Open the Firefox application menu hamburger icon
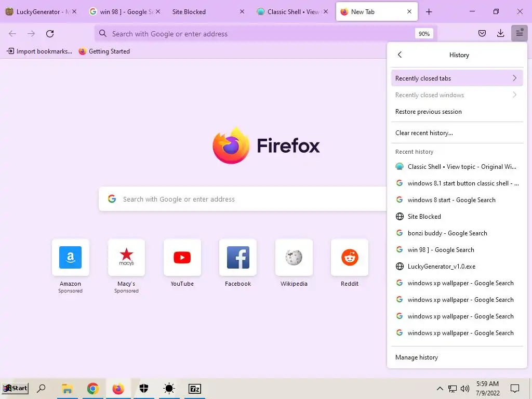Screen dimensions: 532x399 tap(519, 33)
